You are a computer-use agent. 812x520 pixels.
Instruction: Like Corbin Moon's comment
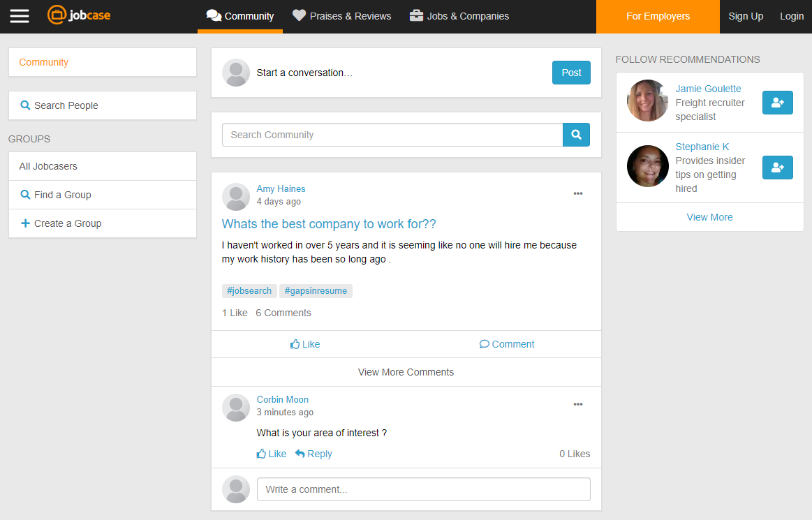272,454
